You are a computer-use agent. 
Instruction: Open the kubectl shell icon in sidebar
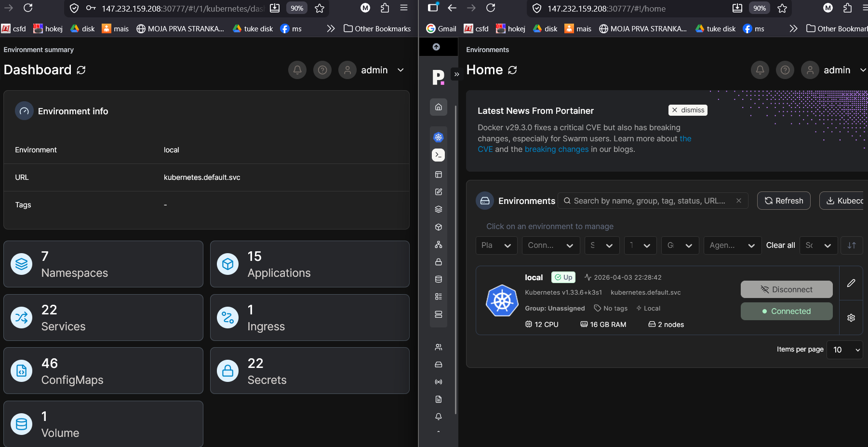point(438,155)
